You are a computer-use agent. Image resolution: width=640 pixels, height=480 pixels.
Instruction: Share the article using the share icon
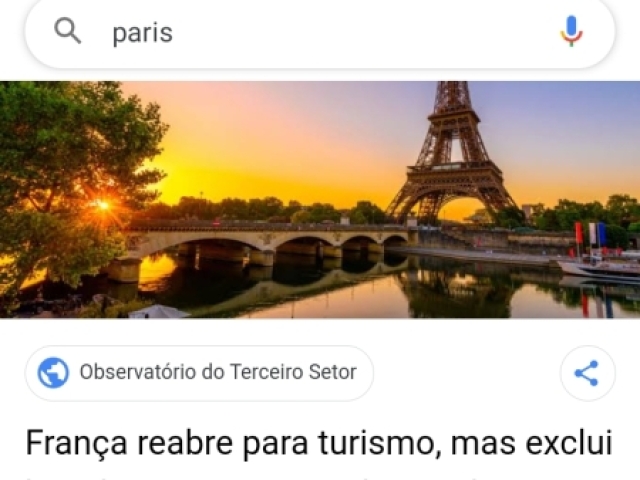pos(587,373)
